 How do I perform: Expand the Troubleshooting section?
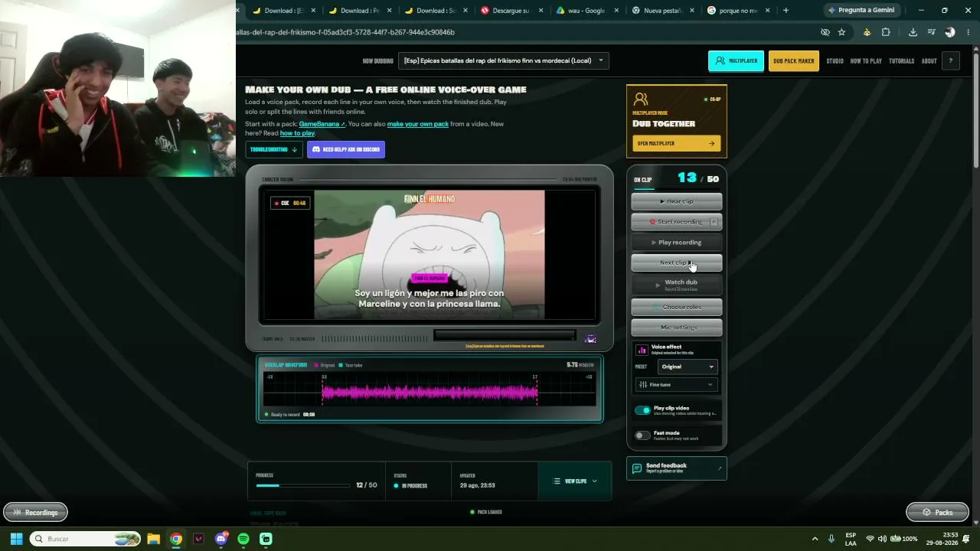click(273, 150)
